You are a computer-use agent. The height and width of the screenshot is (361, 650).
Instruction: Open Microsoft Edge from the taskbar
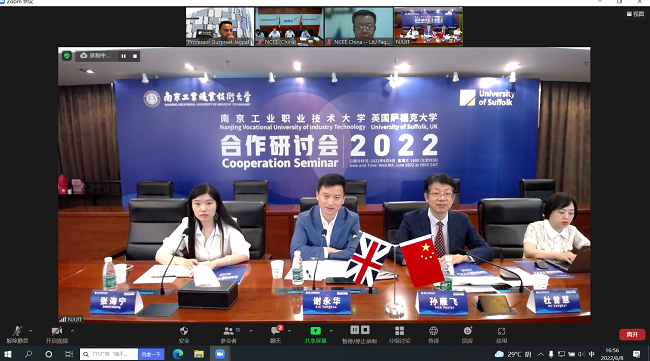(x=178, y=354)
